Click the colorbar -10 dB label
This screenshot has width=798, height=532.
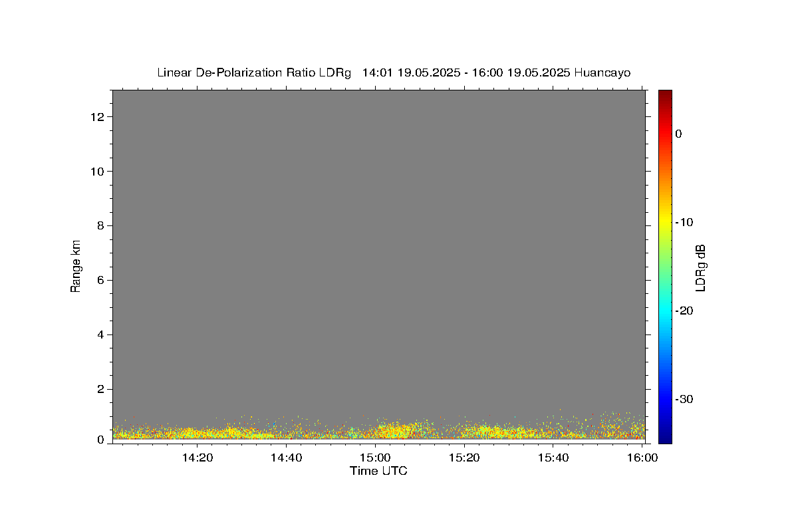point(685,222)
